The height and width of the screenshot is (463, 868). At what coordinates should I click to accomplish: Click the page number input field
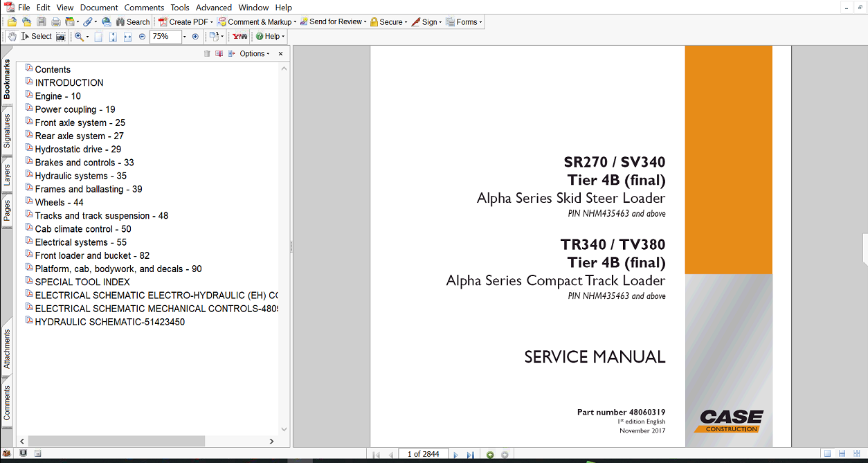pyautogui.click(x=423, y=454)
